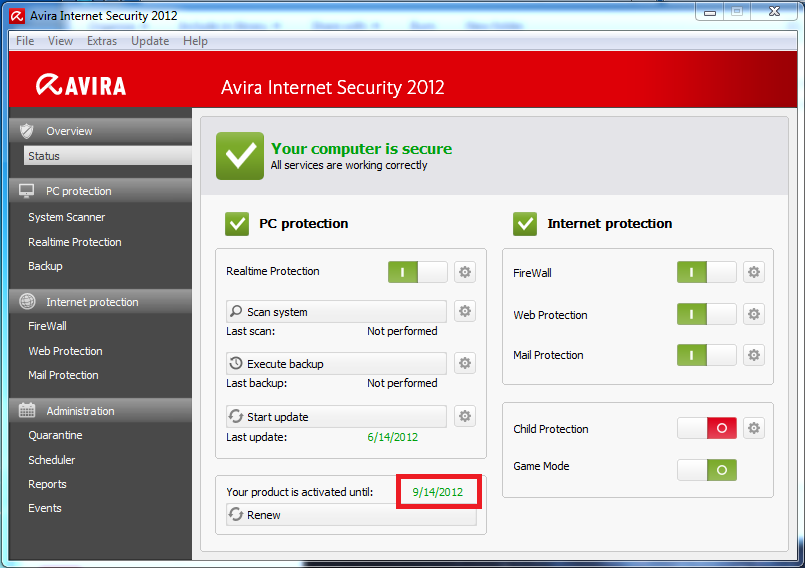The image size is (805, 568).
Task: Enable the Child Protection switch
Action: (x=706, y=428)
